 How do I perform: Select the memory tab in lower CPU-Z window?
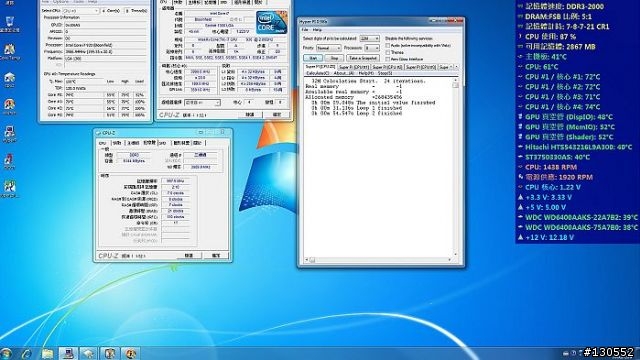[149, 143]
